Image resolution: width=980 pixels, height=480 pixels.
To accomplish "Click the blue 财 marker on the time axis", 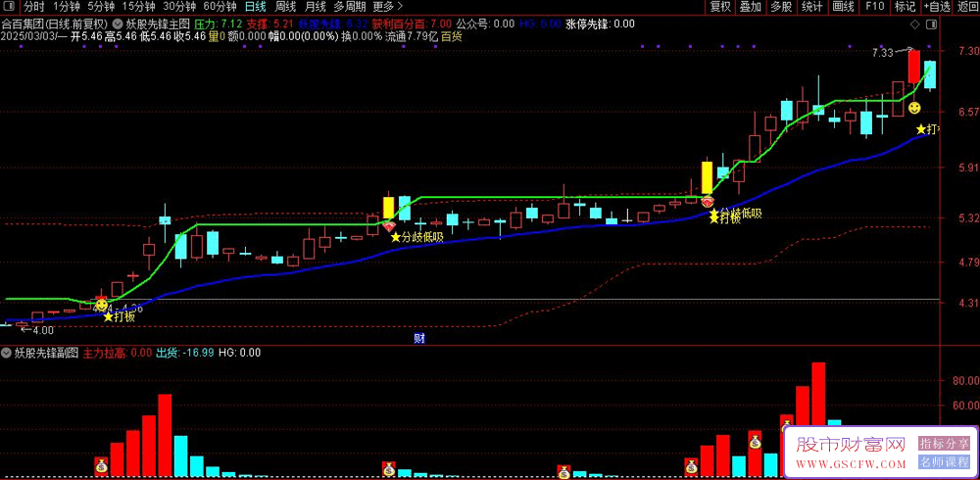I will tap(420, 339).
